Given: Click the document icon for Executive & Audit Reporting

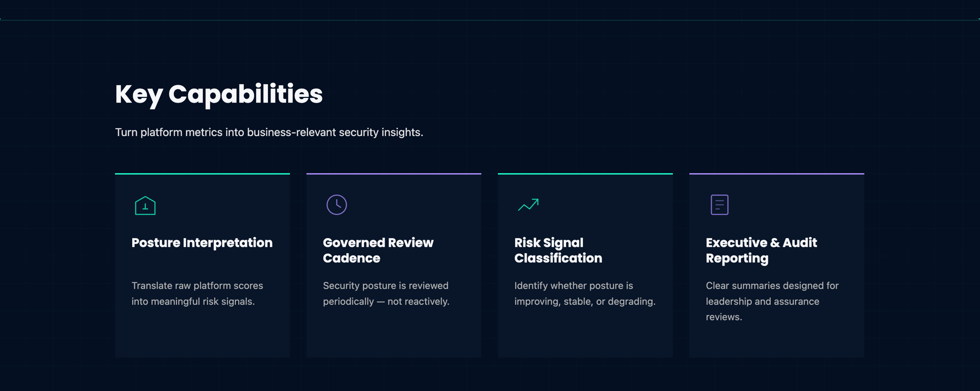Looking at the screenshot, I should pos(719,204).
